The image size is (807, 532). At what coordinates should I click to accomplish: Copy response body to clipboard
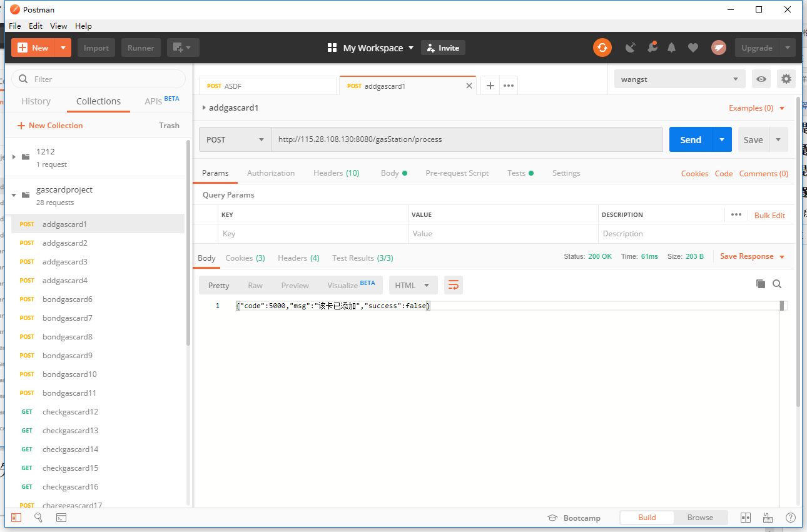tap(761, 284)
